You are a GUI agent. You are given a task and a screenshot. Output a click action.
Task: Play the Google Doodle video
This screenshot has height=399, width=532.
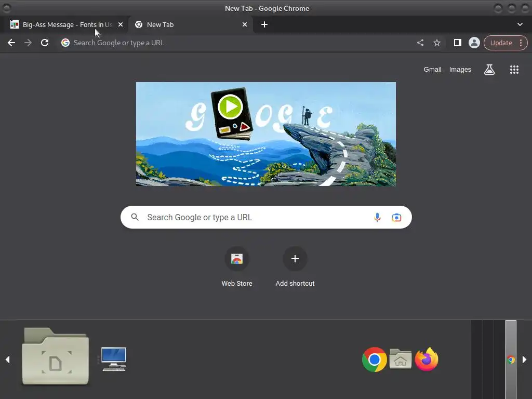tap(230, 106)
